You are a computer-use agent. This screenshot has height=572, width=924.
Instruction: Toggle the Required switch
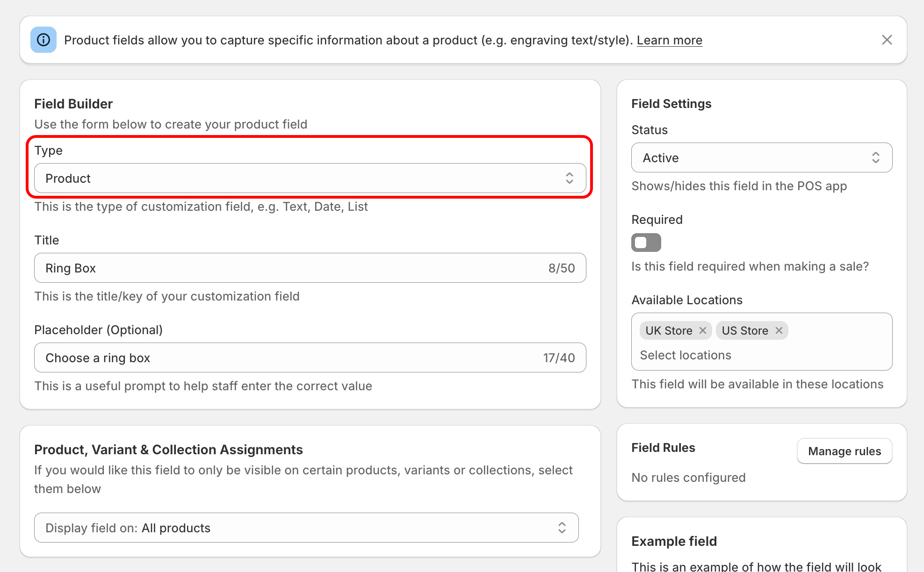646,243
